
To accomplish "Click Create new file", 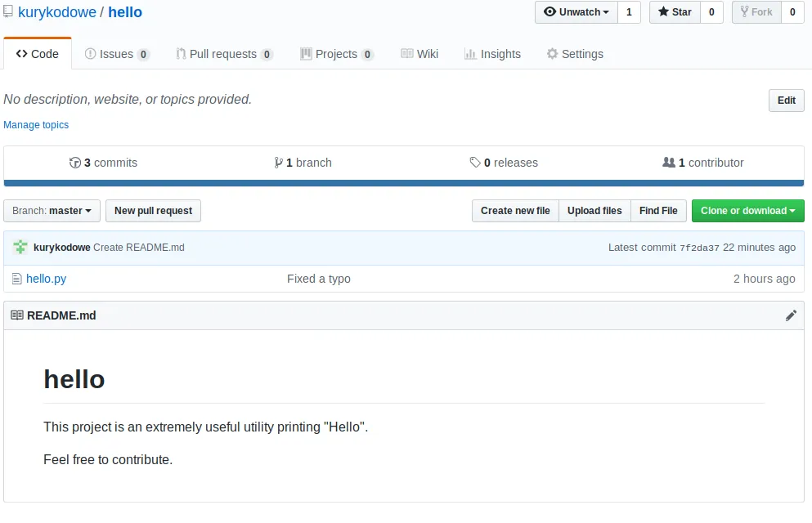I will click(515, 211).
